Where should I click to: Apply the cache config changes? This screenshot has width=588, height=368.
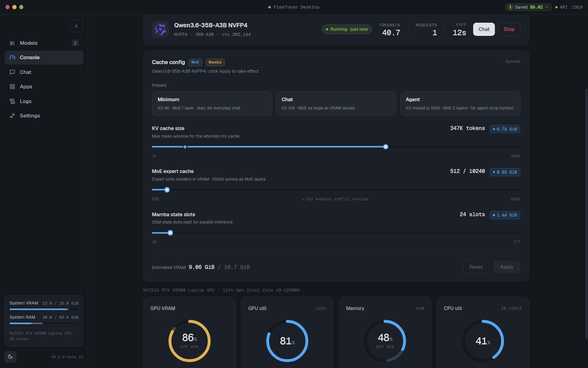coord(507,267)
